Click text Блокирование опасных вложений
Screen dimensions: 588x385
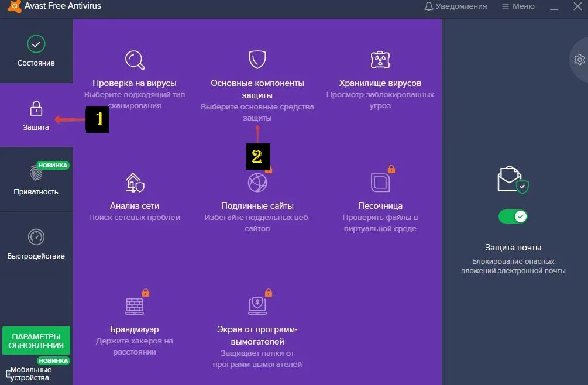pos(513,266)
